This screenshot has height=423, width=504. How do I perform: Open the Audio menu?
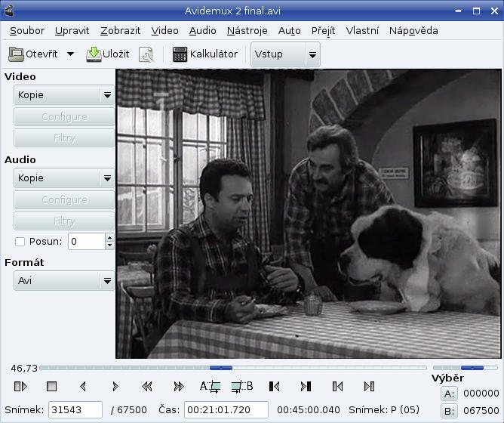point(202,30)
